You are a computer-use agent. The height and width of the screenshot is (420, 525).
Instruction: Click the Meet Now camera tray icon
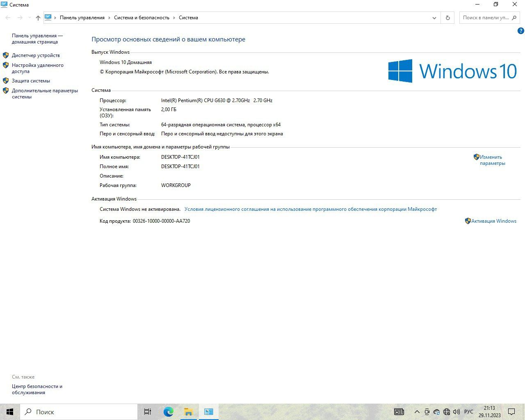(427, 412)
